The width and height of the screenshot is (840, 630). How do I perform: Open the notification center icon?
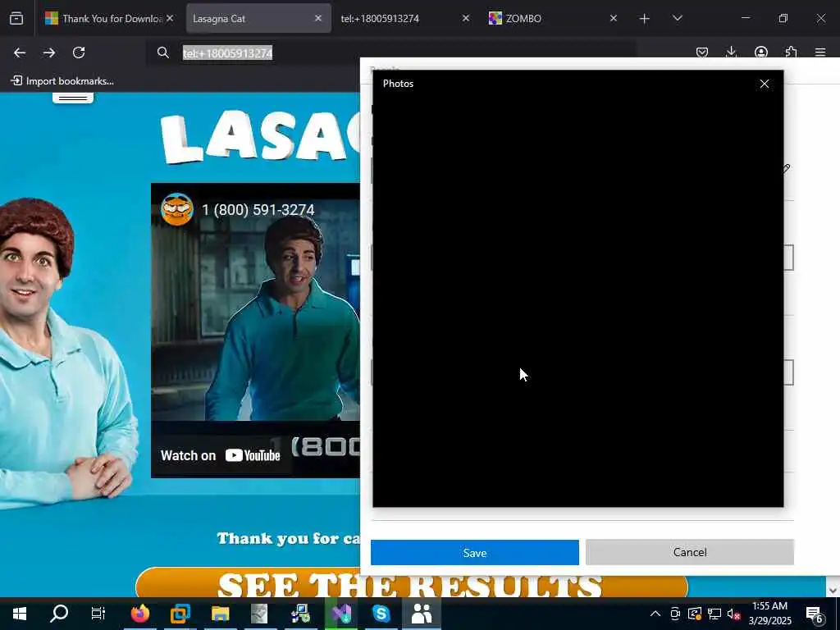815,614
